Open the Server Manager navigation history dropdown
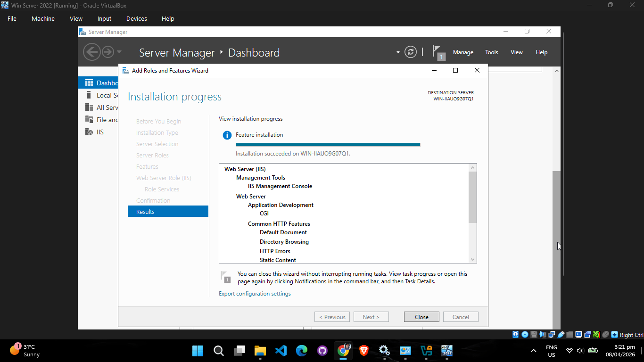 (119, 52)
